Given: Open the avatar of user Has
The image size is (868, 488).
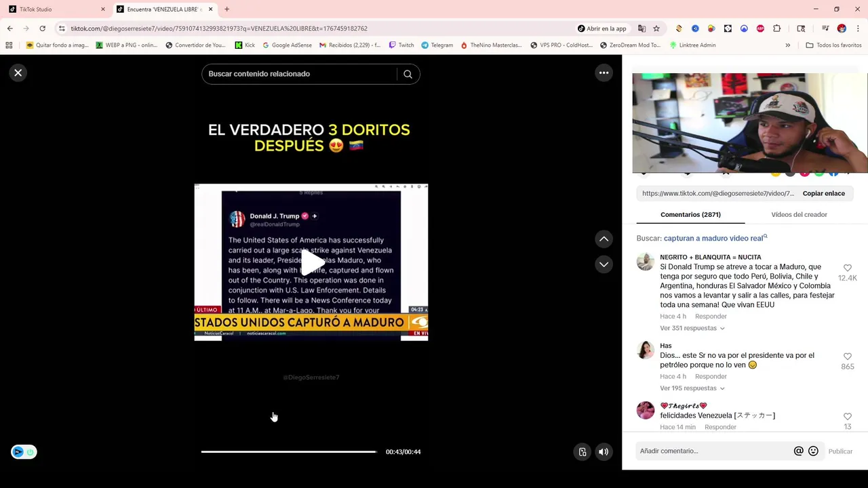Looking at the screenshot, I should pyautogui.click(x=646, y=350).
